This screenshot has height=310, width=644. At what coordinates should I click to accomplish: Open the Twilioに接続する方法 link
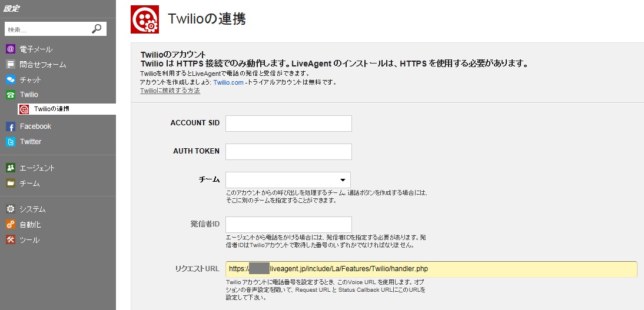[170, 91]
